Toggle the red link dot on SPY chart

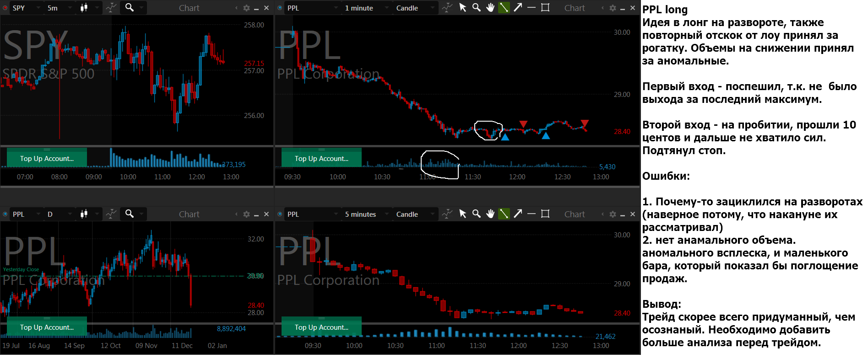5,8
